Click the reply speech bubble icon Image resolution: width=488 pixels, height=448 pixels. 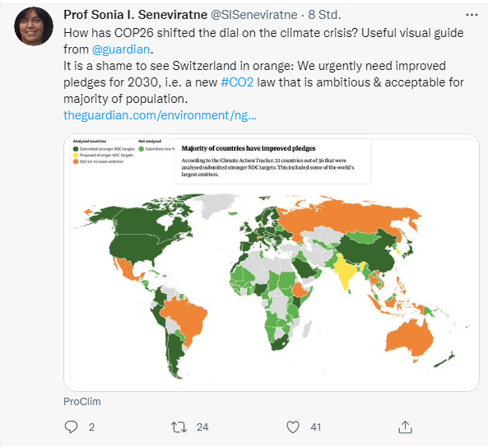pyautogui.click(x=71, y=427)
